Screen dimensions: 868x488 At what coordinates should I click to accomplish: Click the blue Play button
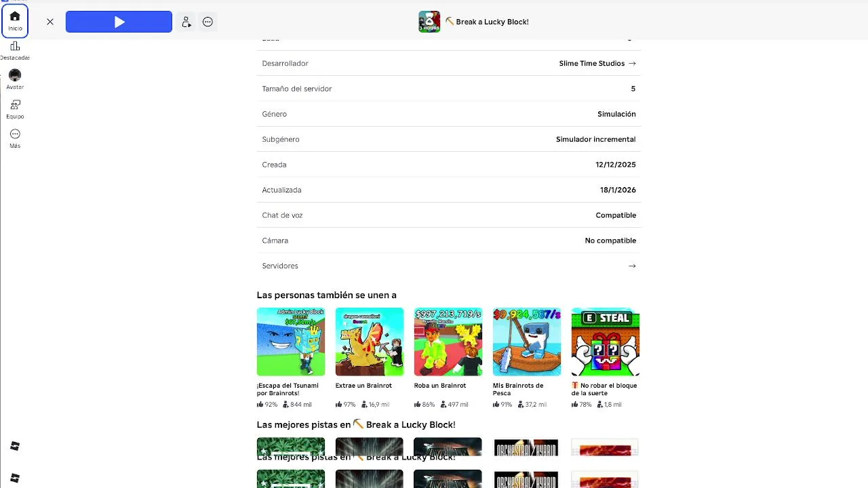click(x=119, y=22)
